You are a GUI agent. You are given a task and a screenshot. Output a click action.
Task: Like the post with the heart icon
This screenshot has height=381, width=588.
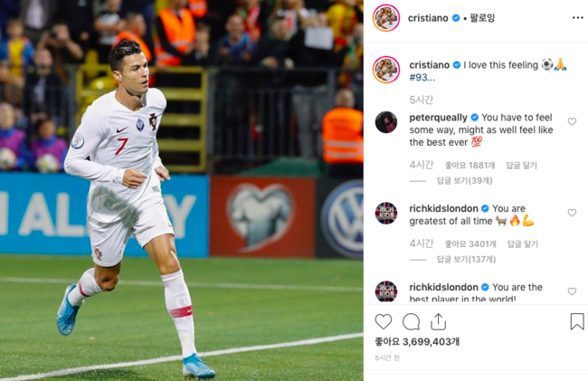[384, 322]
